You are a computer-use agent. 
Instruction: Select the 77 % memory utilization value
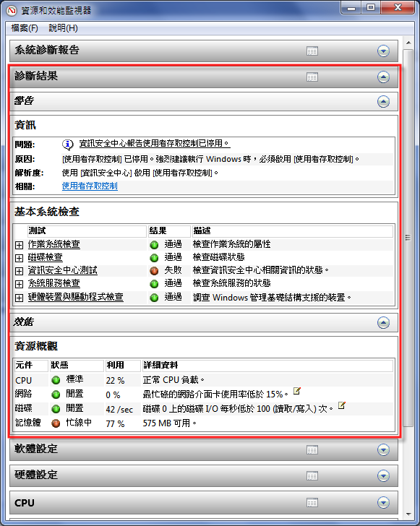(x=115, y=424)
